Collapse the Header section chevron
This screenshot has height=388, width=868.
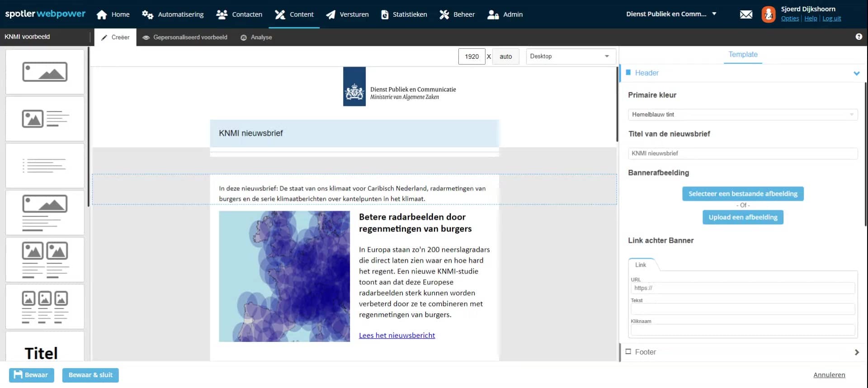tap(856, 73)
